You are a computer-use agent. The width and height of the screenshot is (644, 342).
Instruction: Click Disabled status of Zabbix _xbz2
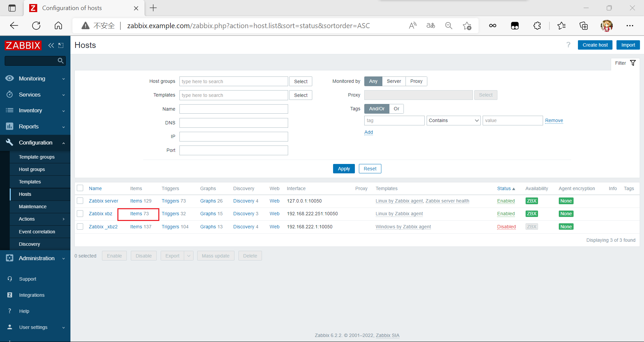click(506, 227)
